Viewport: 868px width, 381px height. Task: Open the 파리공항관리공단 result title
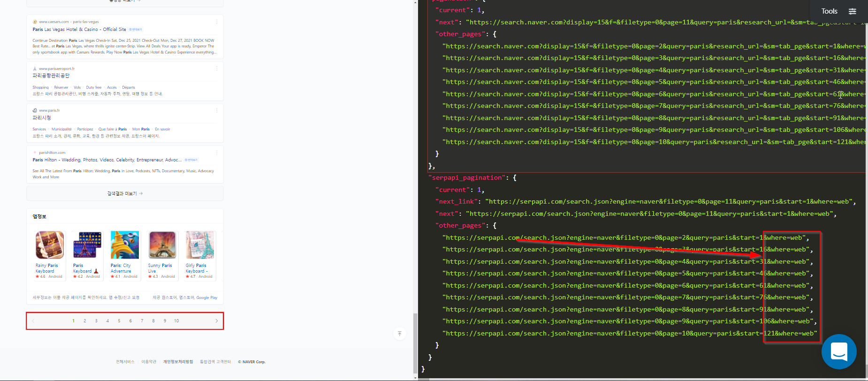(x=51, y=76)
